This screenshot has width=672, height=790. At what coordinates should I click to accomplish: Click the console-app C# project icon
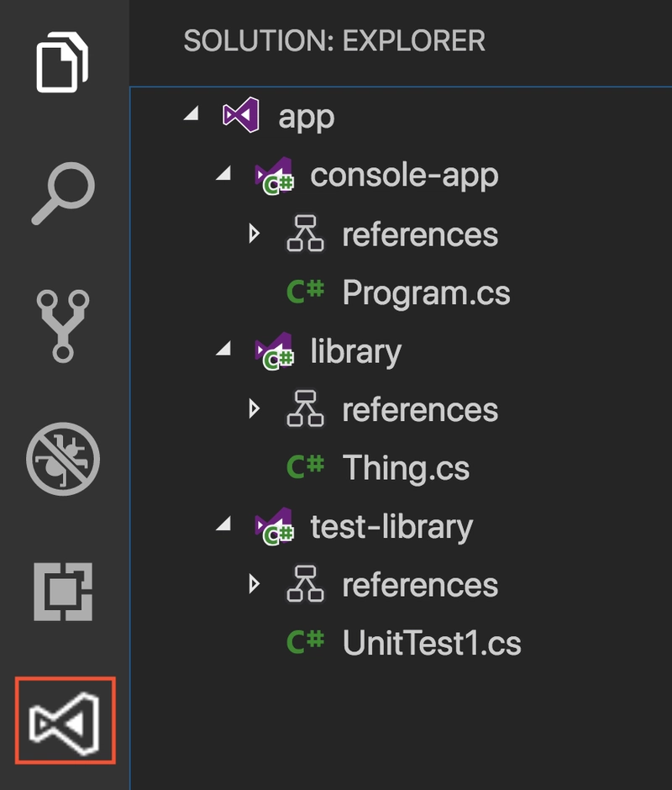click(275, 176)
